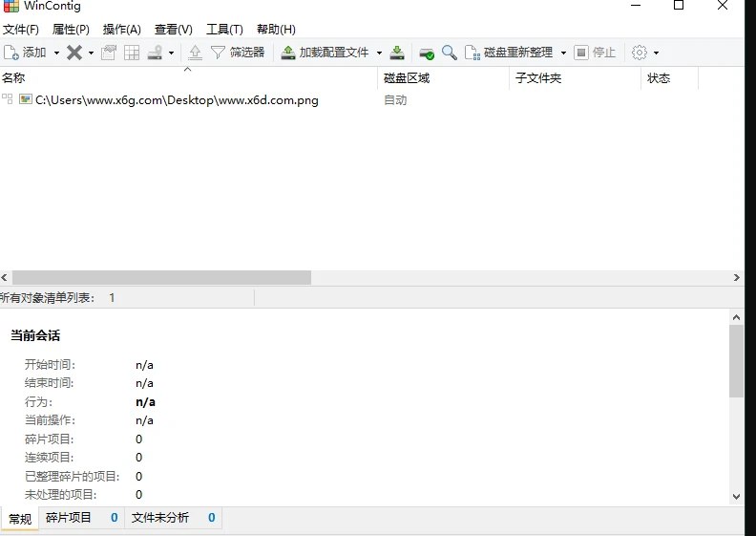The height and width of the screenshot is (536, 756).
Task: Click the 结束时间 label
Action: pyautogui.click(x=51, y=383)
